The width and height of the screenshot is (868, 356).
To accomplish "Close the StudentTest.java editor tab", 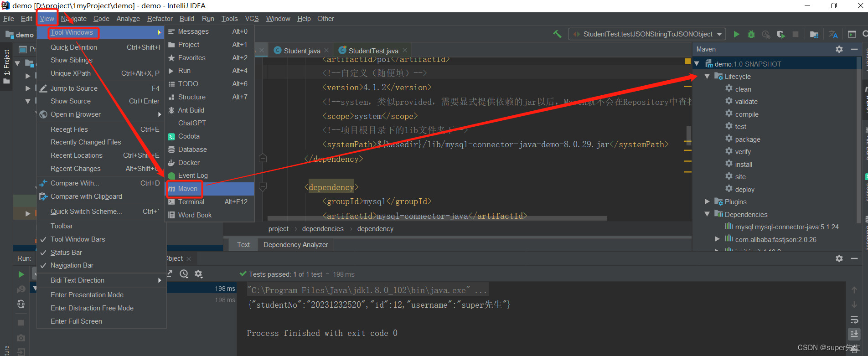I will pyautogui.click(x=404, y=51).
